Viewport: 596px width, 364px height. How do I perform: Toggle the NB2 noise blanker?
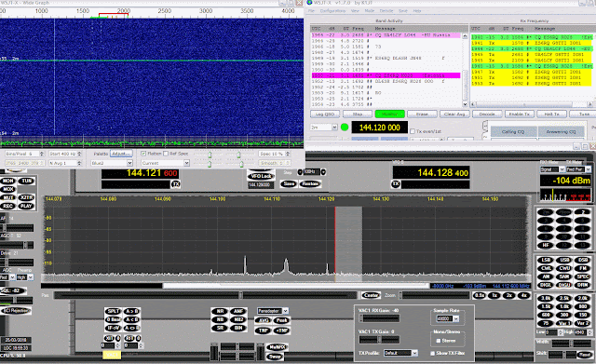238,319
